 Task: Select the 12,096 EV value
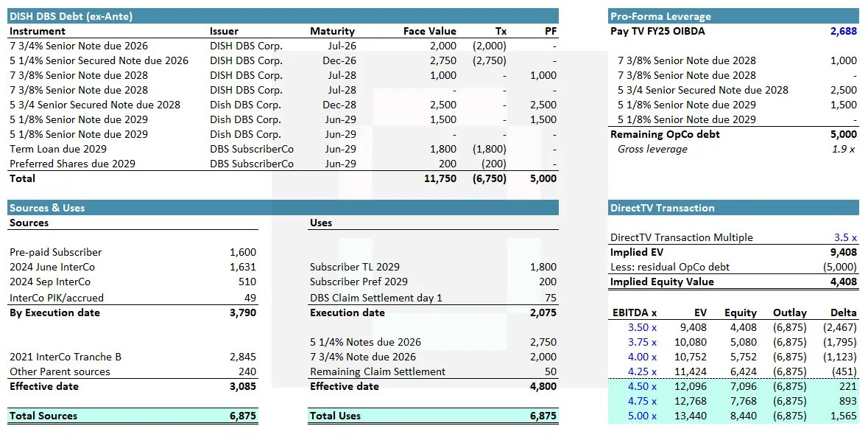click(691, 386)
